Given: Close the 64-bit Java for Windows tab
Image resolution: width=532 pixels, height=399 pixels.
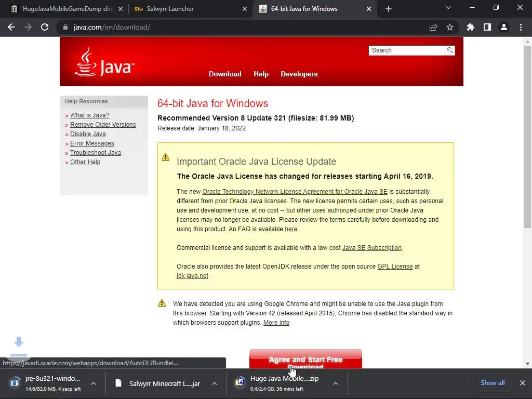Looking at the screenshot, I should tap(369, 9).
